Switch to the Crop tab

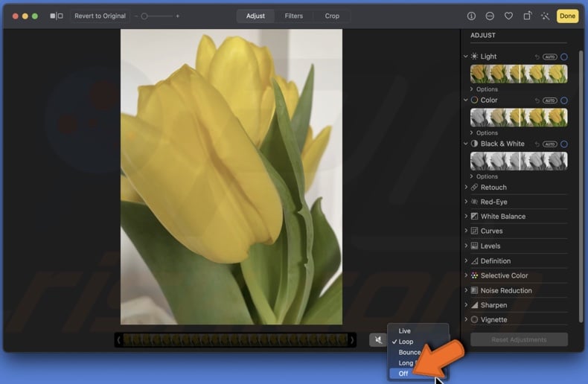(332, 16)
